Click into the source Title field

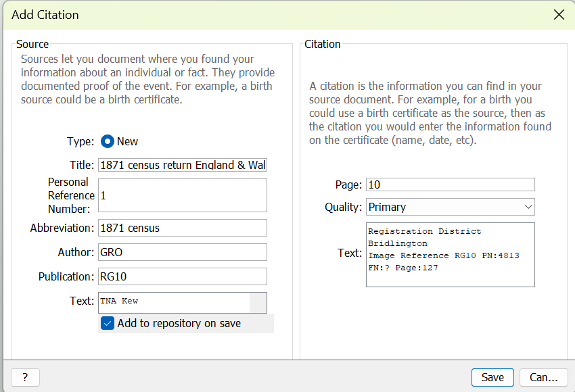pyautogui.click(x=182, y=165)
